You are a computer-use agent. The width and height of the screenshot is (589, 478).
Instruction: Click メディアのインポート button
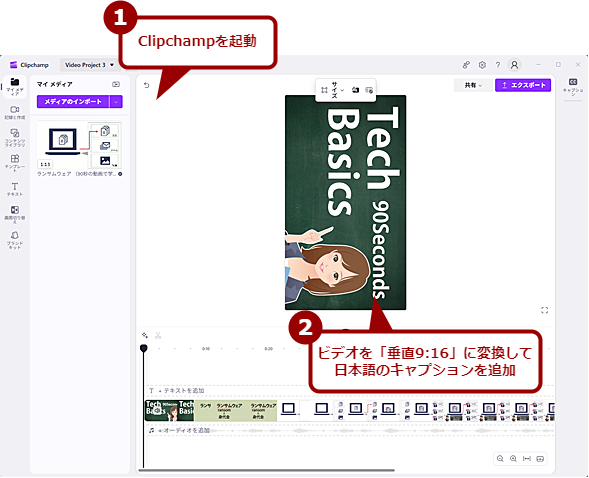click(73, 101)
